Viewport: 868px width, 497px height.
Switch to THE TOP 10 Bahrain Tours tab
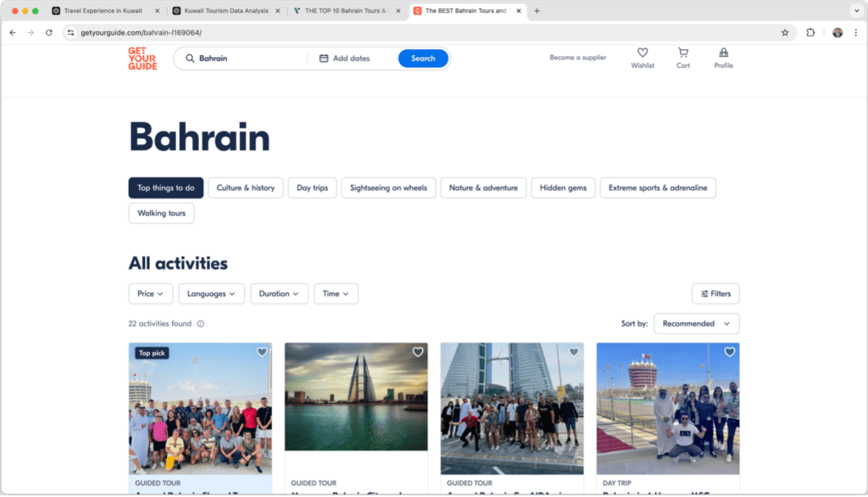tap(346, 10)
